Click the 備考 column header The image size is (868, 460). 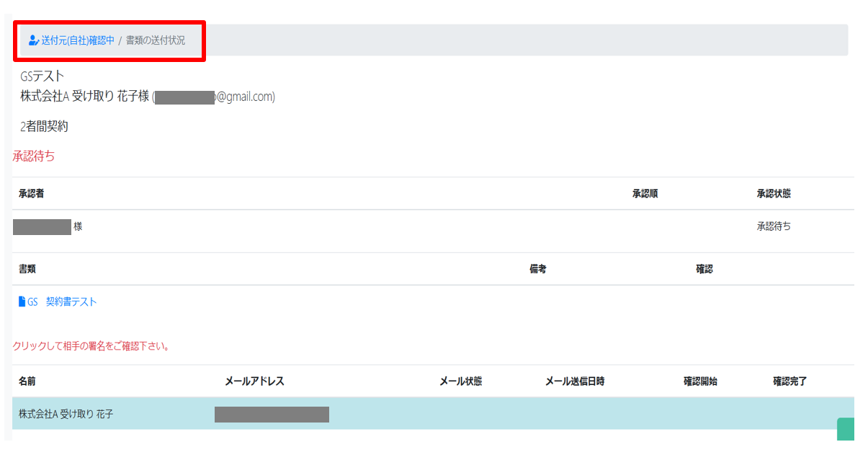click(x=537, y=269)
